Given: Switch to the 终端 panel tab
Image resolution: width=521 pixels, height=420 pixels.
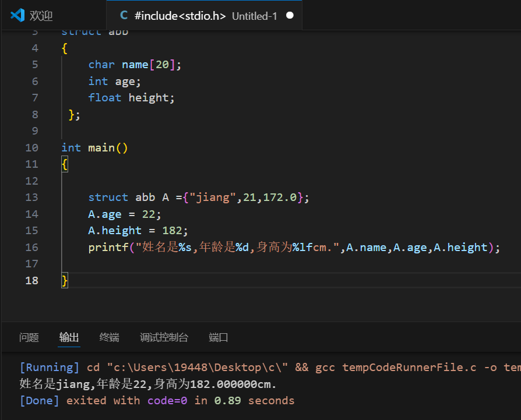Looking at the screenshot, I should point(109,337).
